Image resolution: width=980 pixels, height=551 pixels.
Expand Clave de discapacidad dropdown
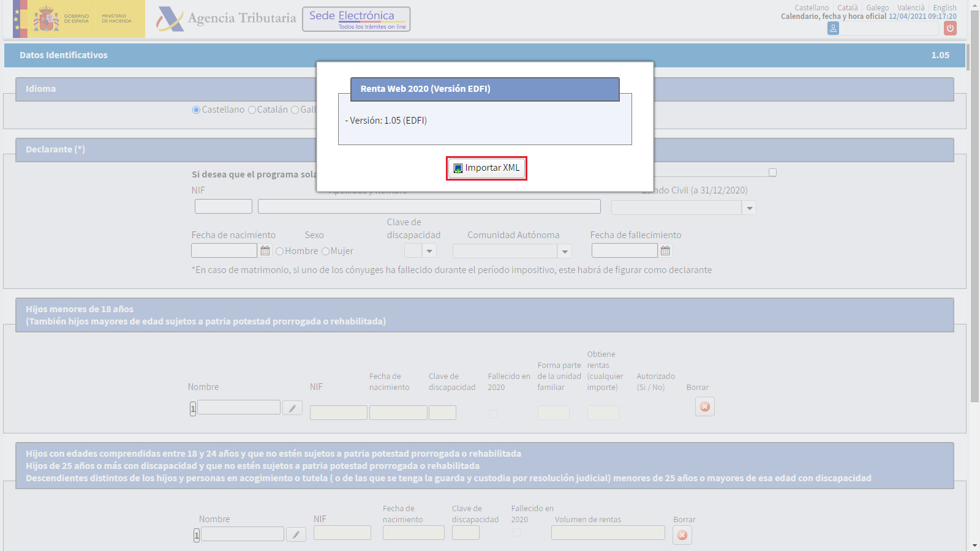429,250
